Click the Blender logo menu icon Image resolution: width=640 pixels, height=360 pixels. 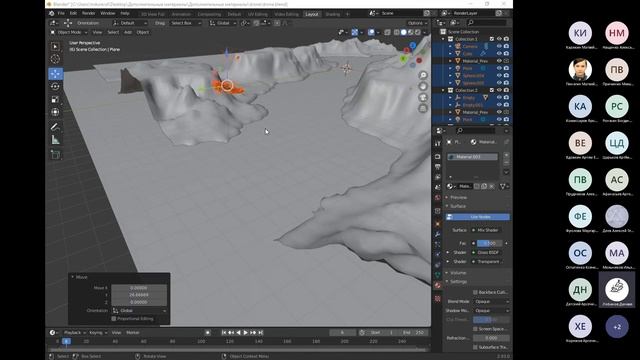(51, 13)
